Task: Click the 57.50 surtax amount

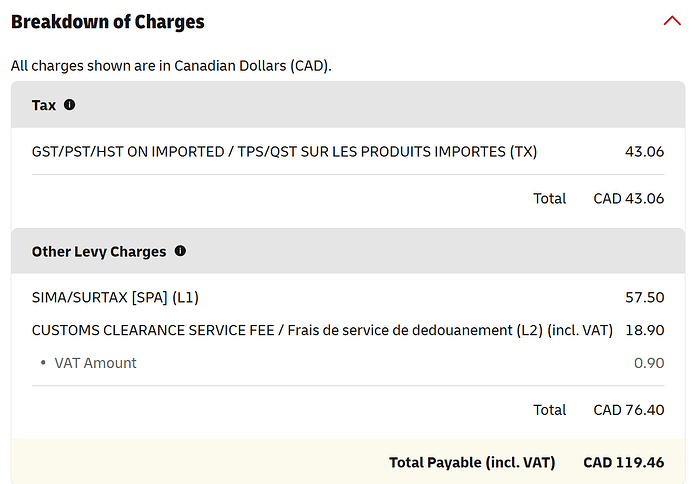Action: (645, 297)
